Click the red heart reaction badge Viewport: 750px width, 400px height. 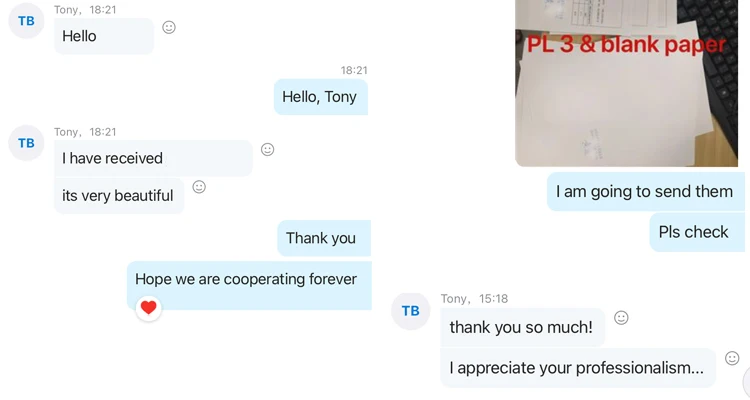click(x=148, y=307)
